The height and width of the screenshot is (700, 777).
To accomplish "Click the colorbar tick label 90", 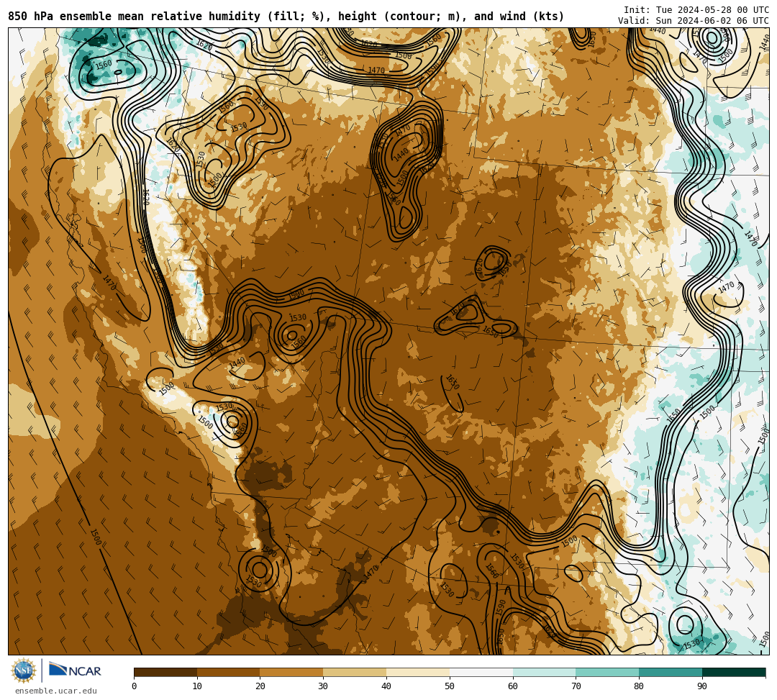I will [702, 686].
